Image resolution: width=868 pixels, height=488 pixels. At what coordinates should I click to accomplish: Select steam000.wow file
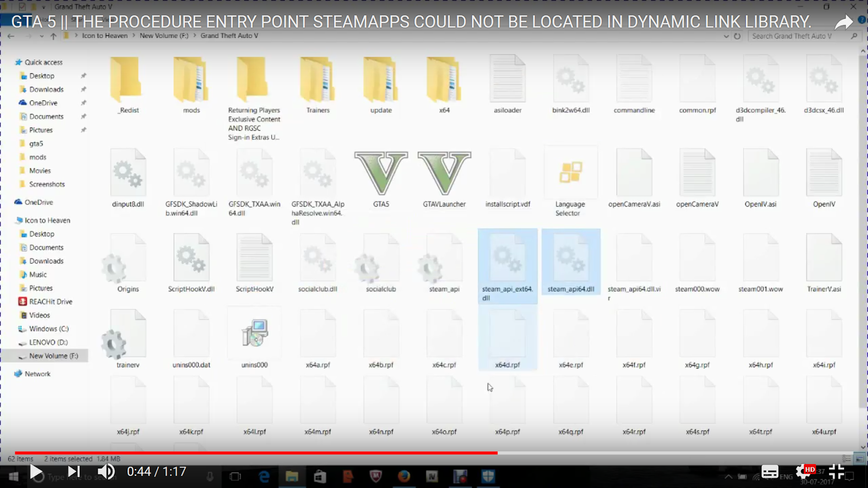[x=698, y=264]
